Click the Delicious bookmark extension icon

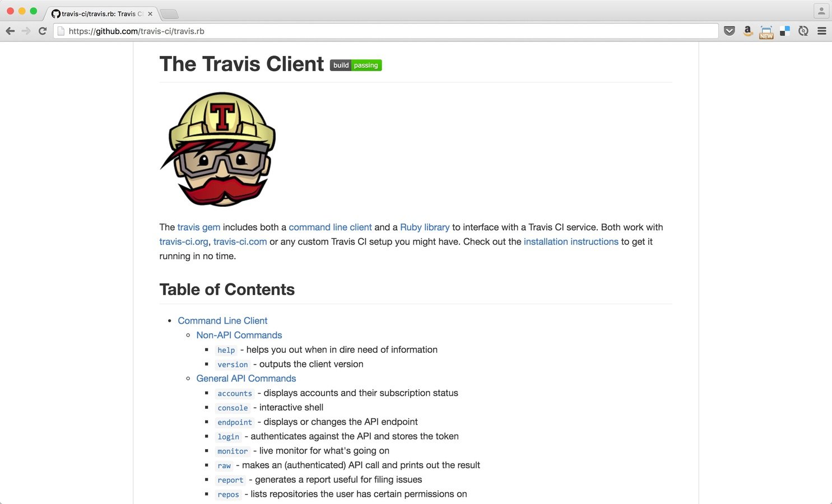coord(785,31)
